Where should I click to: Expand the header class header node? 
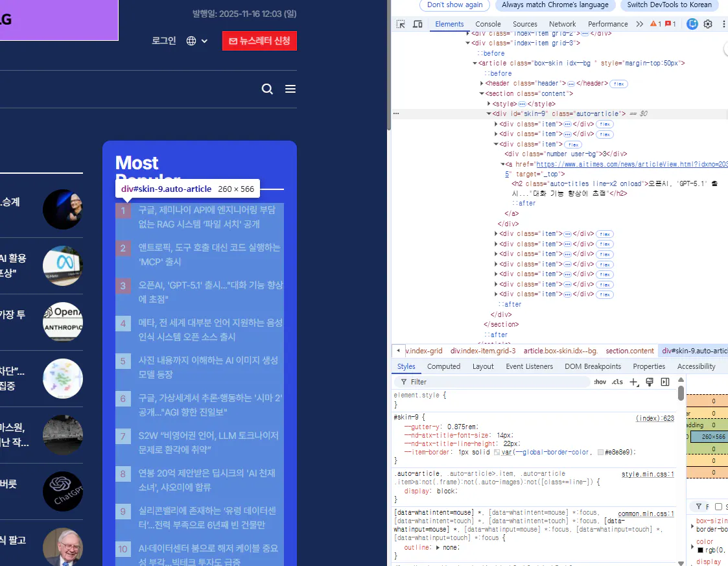482,84
